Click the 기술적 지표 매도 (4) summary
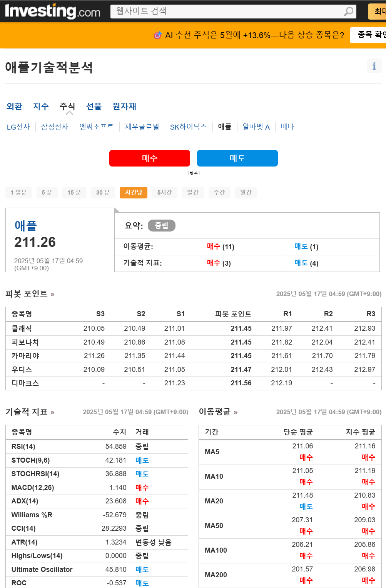 click(306, 263)
